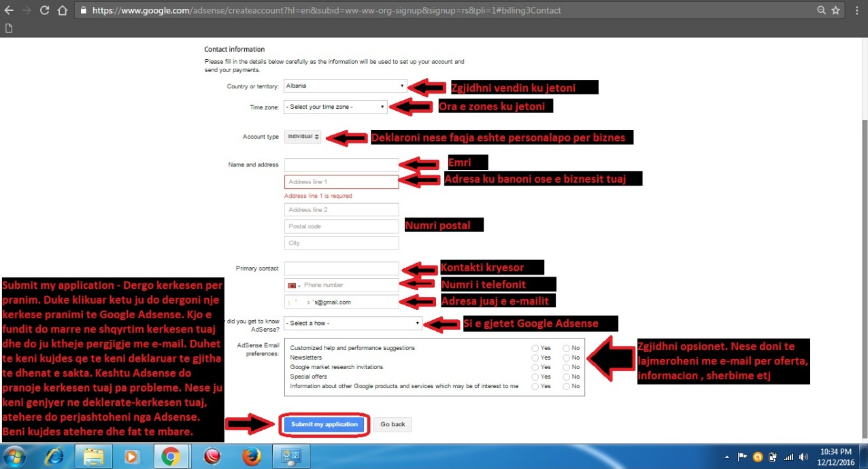
Task: Click the gmail.com email address field
Action: pyautogui.click(x=341, y=302)
